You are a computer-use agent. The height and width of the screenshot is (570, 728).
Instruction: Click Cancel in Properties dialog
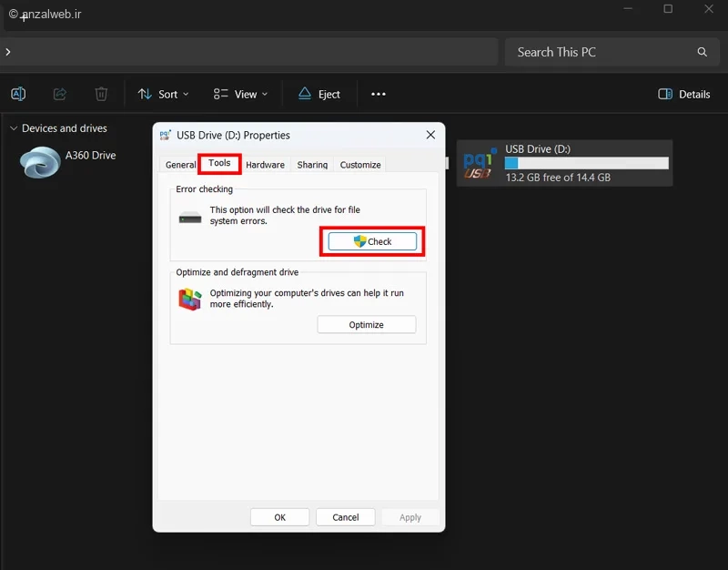point(346,517)
